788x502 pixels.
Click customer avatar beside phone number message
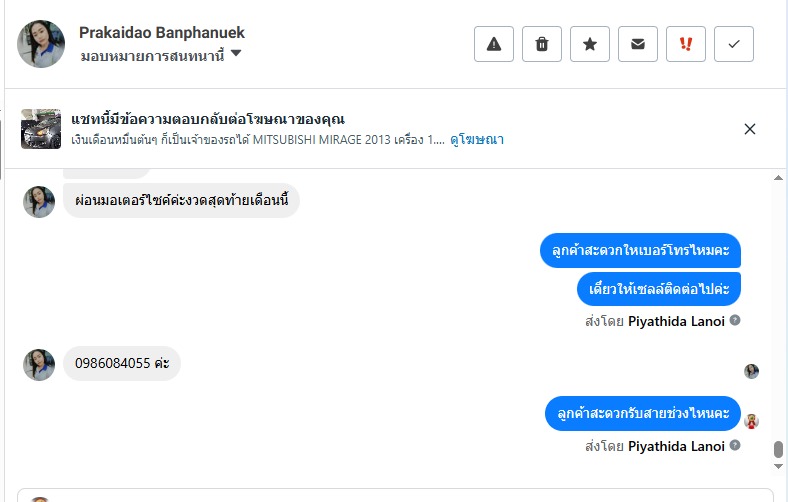pos(39,364)
